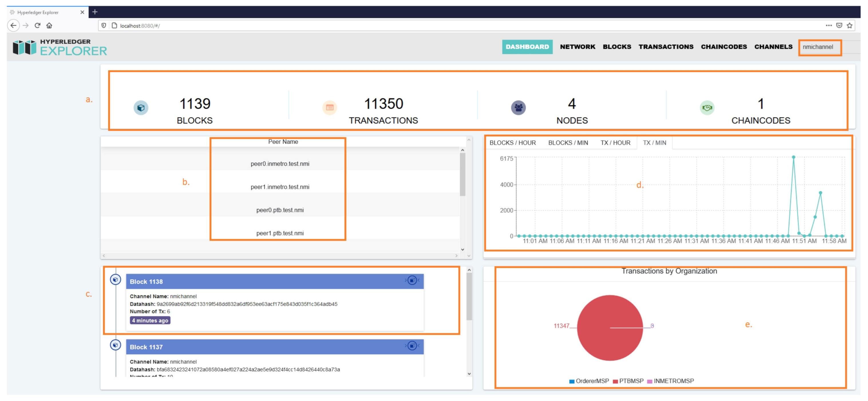Click the transactions icon beside 11350
Image resolution: width=868 pixels, height=401 pixels.
(x=330, y=108)
